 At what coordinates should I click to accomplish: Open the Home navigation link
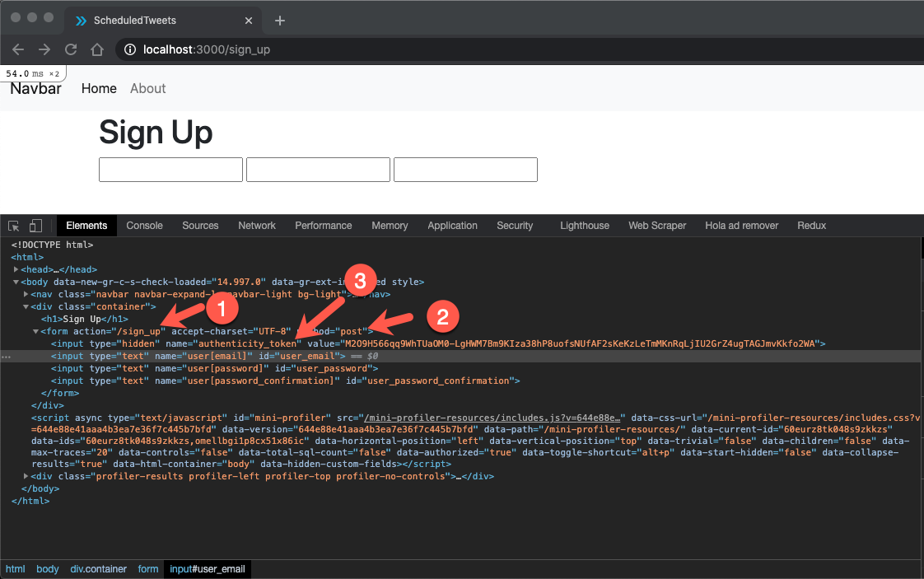(x=99, y=88)
